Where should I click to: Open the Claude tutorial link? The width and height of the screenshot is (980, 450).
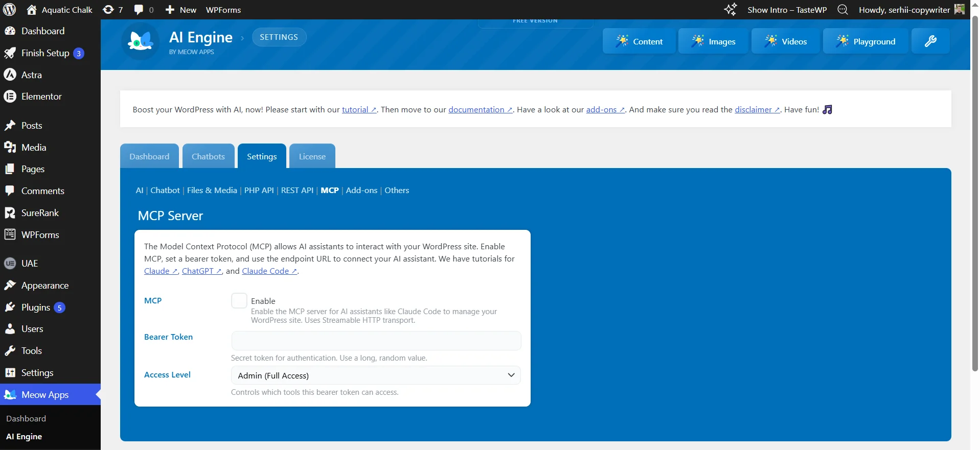161,271
